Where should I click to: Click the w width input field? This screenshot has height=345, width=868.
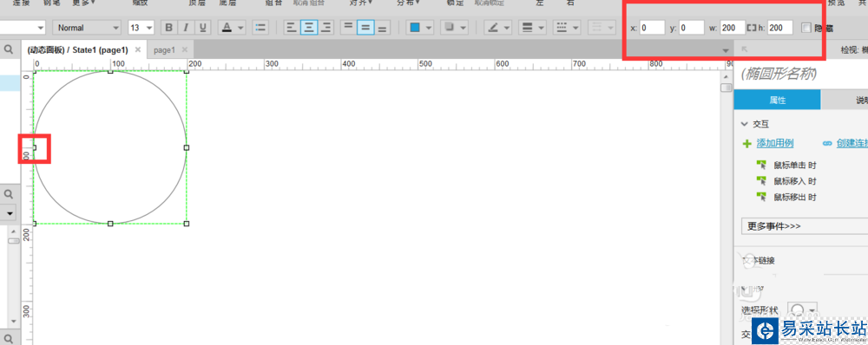[x=733, y=28]
